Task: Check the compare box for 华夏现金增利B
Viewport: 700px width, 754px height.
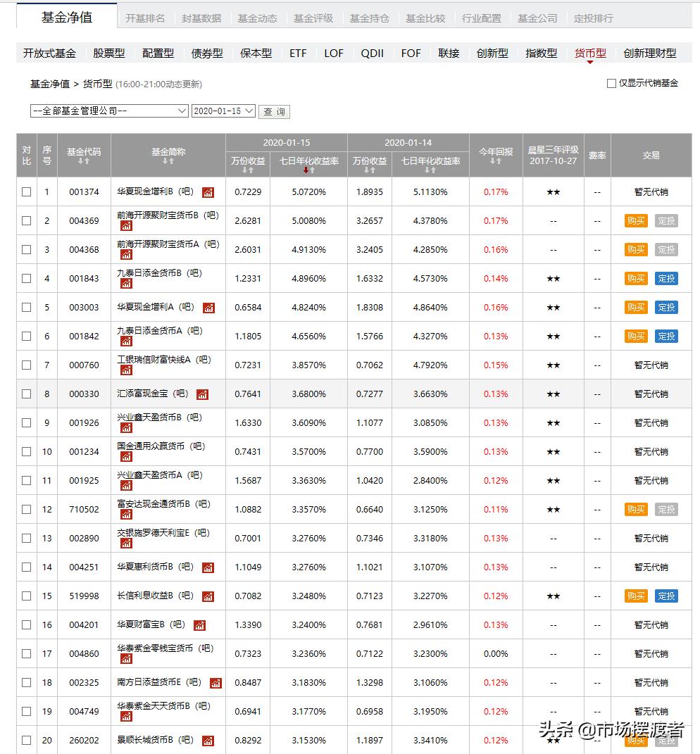Action: coord(25,191)
